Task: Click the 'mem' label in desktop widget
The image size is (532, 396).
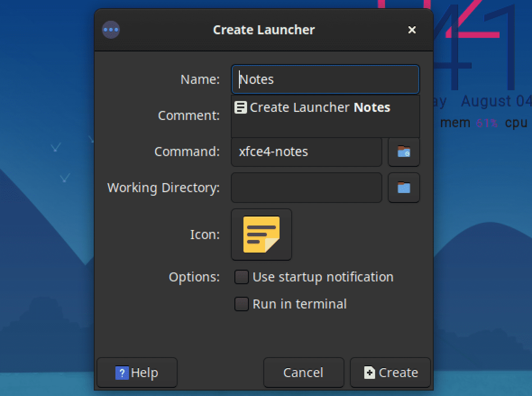Action: [x=455, y=123]
